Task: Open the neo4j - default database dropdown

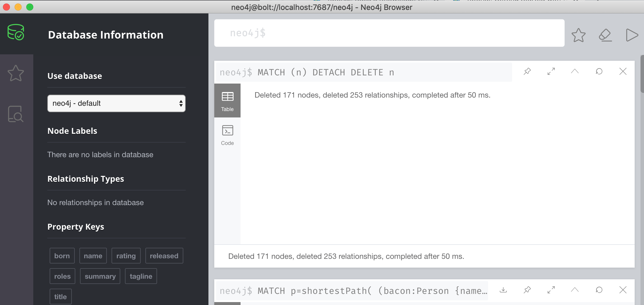Action: [116, 103]
